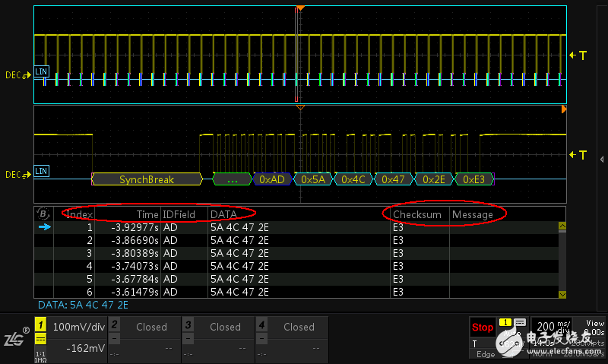This screenshot has height=364, width=608.
Task: Click the lower trigger level T marker
Action: tap(578, 154)
